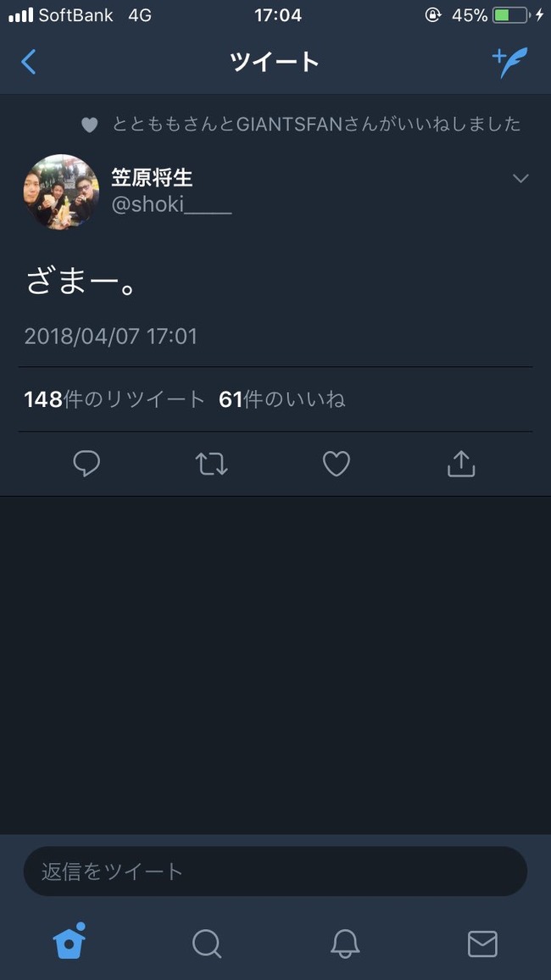This screenshot has width=551, height=980.
Task: Tap the liked-by notice text line
Action: coord(316,124)
